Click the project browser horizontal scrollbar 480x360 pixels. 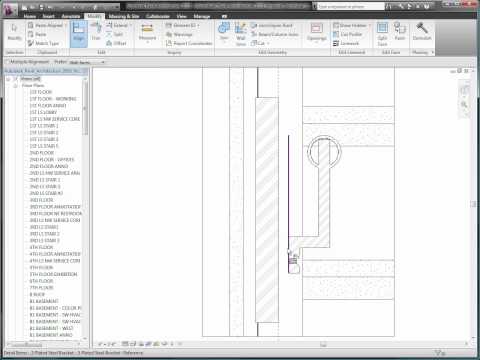43,344
